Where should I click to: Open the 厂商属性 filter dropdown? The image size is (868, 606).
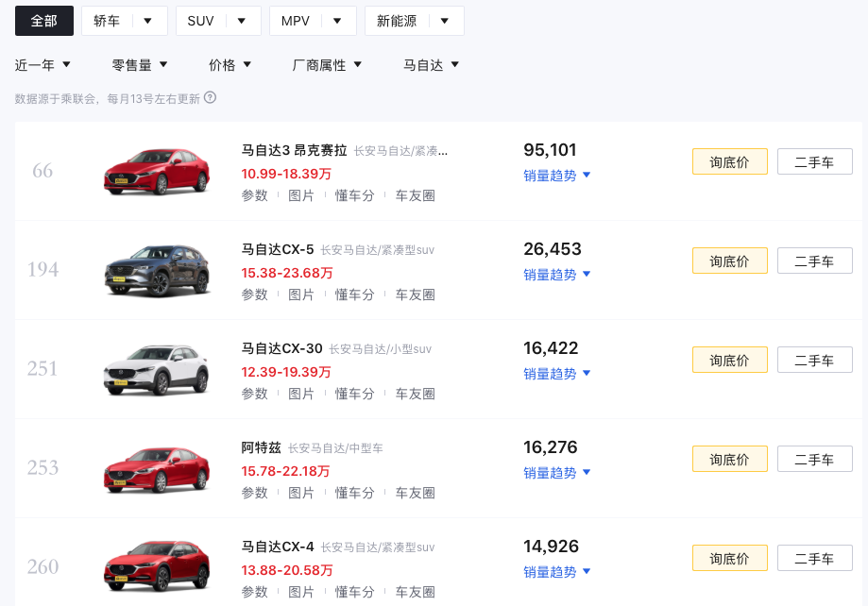point(327,65)
